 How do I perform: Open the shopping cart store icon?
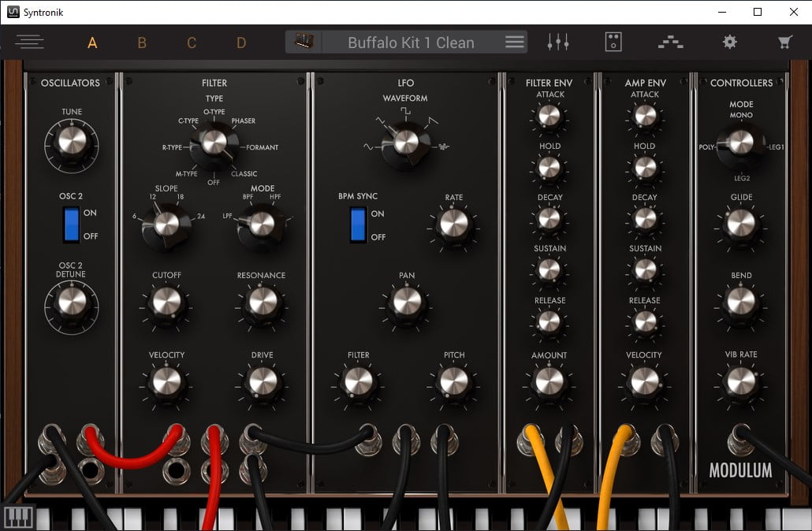coord(785,42)
